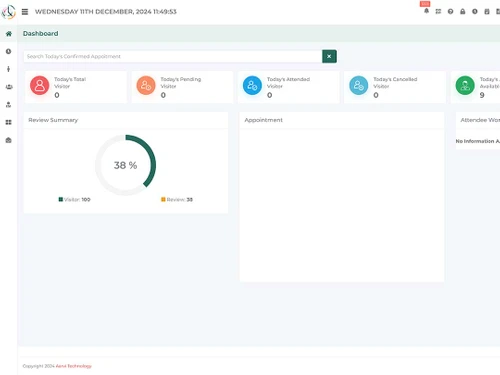Click the "Today's Pending Visitor" label
The image size is (500, 375).
[181, 83]
